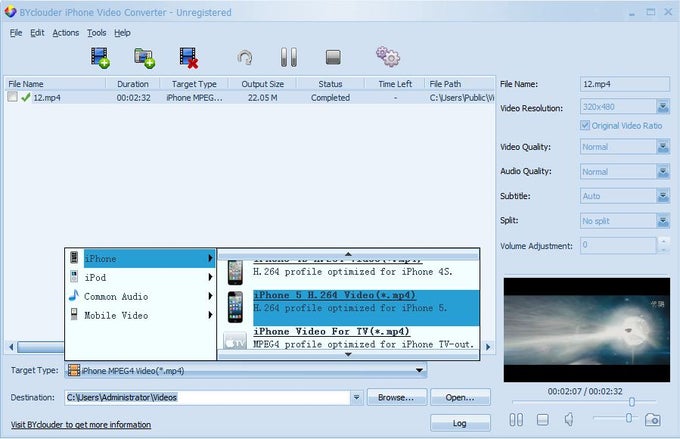
Task: Click the Time Left column header
Action: pyautogui.click(x=395, y=84)
